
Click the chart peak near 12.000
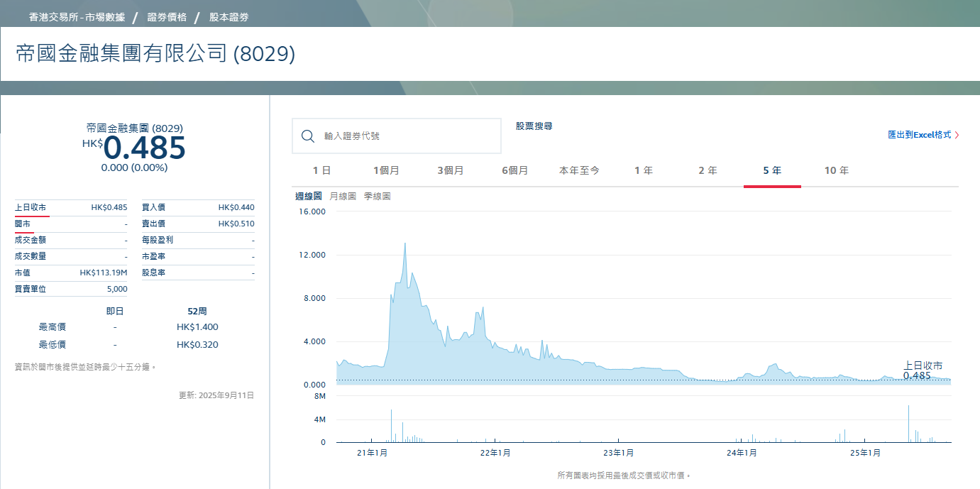point(404,243)
